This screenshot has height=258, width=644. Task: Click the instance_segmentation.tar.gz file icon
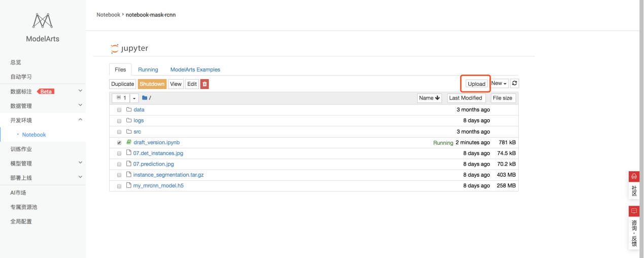pos(129,175)
